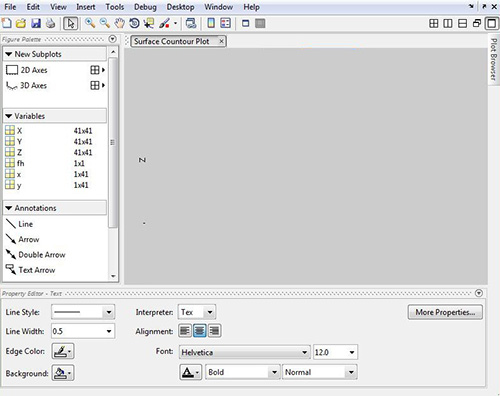This screenshot has height=396, width=500.
Task: Open the File menu
Action: coord(10,7)
